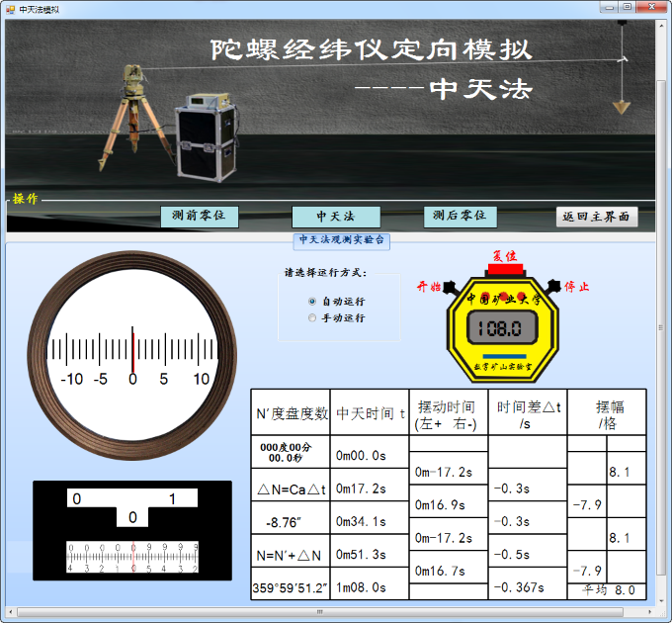Open the 中天法 transit method step
This screenshot has width=672, height=623.
[336, 217]
